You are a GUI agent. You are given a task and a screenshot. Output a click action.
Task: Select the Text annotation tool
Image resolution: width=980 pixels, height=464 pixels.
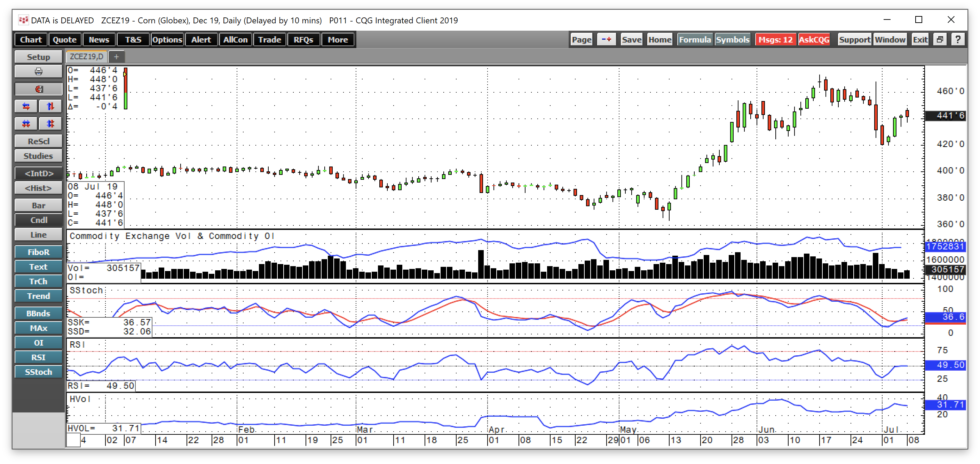click(x=38, y=267)
